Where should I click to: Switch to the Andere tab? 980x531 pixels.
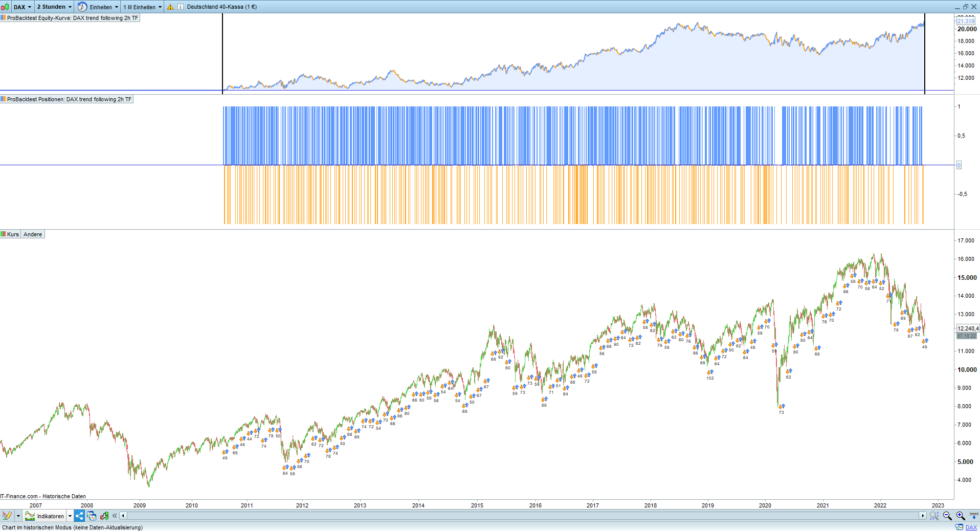33,234
